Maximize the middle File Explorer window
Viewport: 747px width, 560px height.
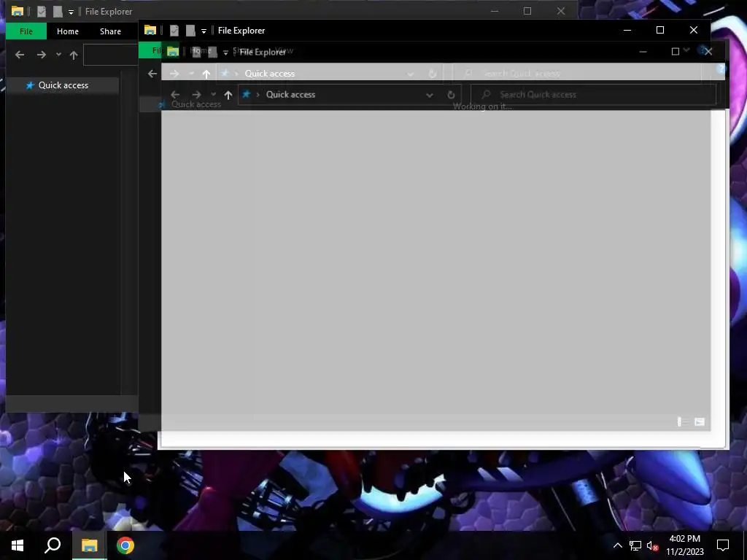tap(660, 30)
